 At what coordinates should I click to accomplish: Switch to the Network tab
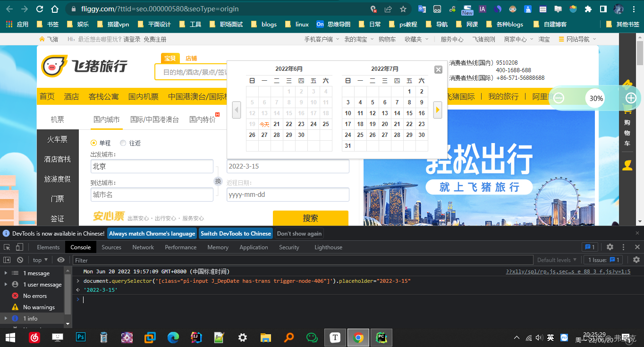coord(143,247)
